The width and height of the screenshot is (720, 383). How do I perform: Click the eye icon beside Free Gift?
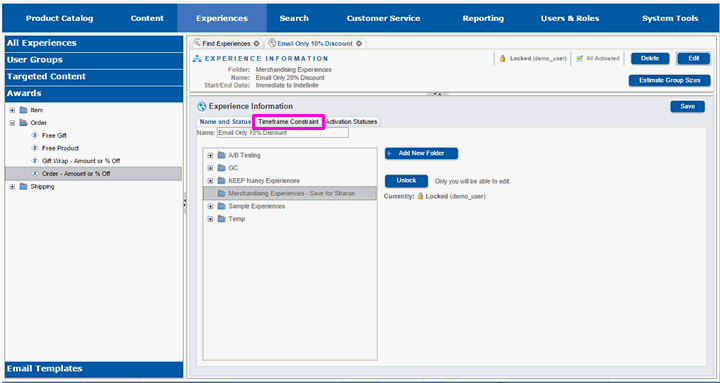pyautogui.click(x=35, y=135)
